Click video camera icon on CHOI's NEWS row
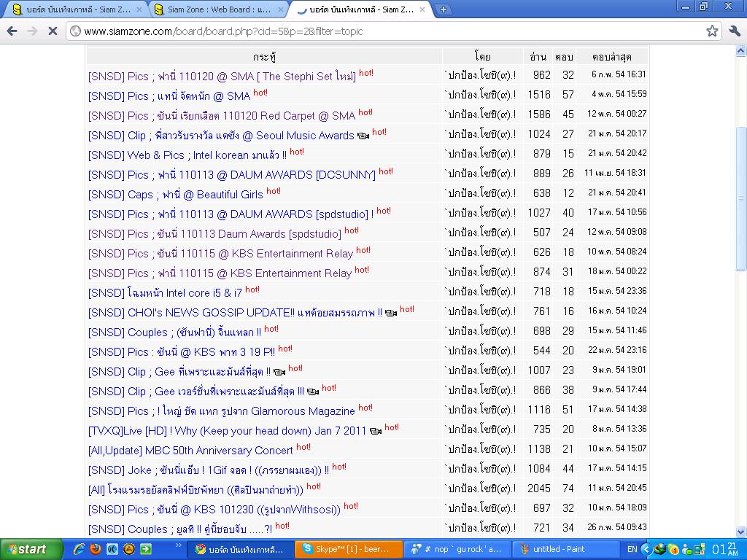 [391, 314]
